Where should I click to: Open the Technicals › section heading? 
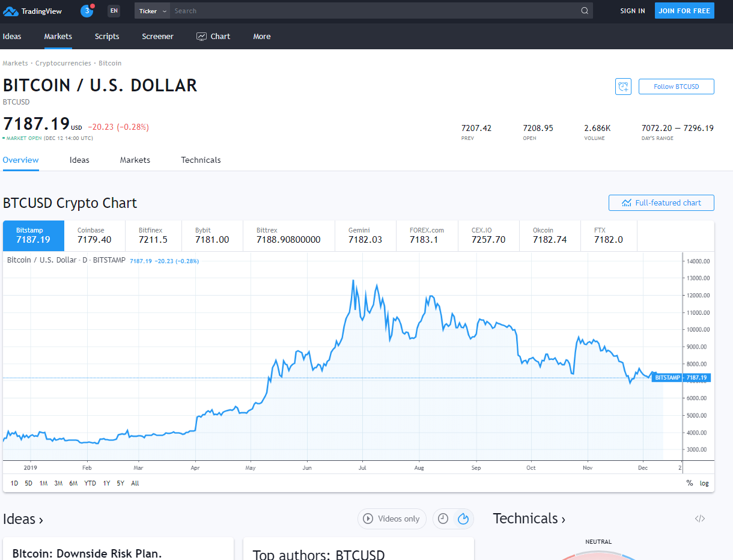click(529, 519)
